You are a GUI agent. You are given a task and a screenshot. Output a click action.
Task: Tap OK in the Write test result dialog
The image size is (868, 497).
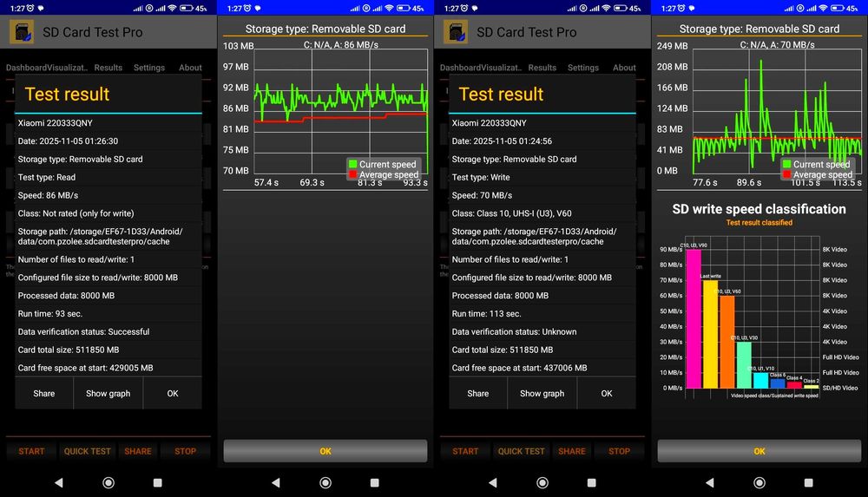click(607, 394)
